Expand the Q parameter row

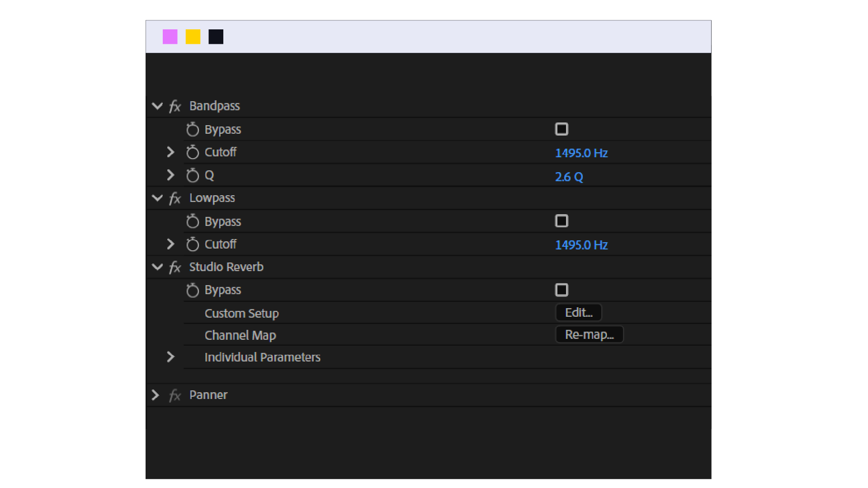pos(170,175)
